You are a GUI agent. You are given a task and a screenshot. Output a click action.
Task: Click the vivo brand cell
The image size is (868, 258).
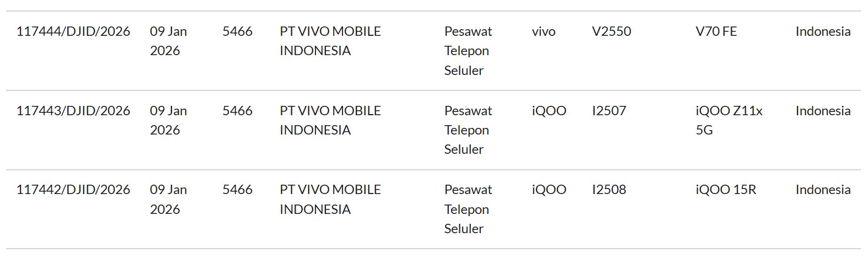(543, 31)
